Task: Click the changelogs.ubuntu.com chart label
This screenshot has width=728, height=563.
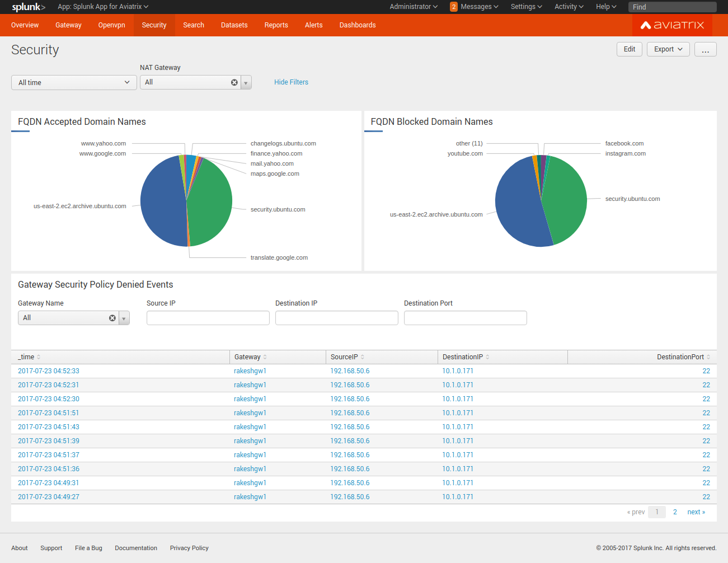Action: [283, 143]
